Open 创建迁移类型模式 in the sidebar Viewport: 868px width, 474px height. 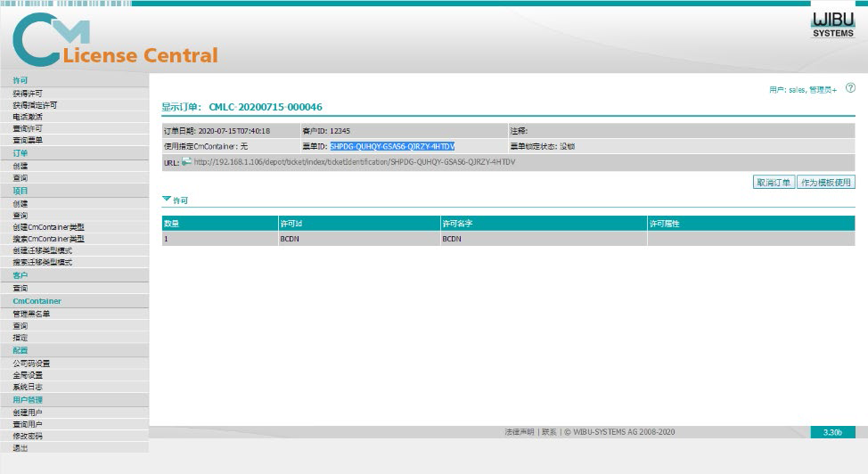tap(43, 250)
